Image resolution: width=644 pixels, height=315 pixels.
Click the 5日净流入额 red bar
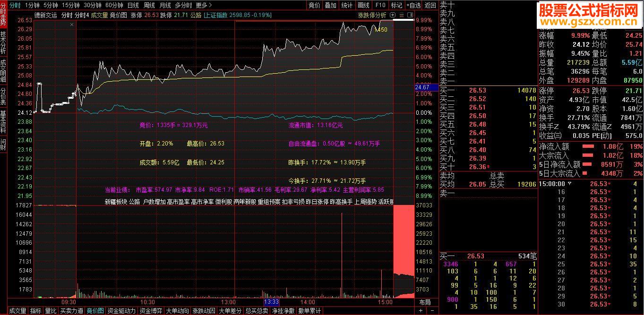pos(587,164)
